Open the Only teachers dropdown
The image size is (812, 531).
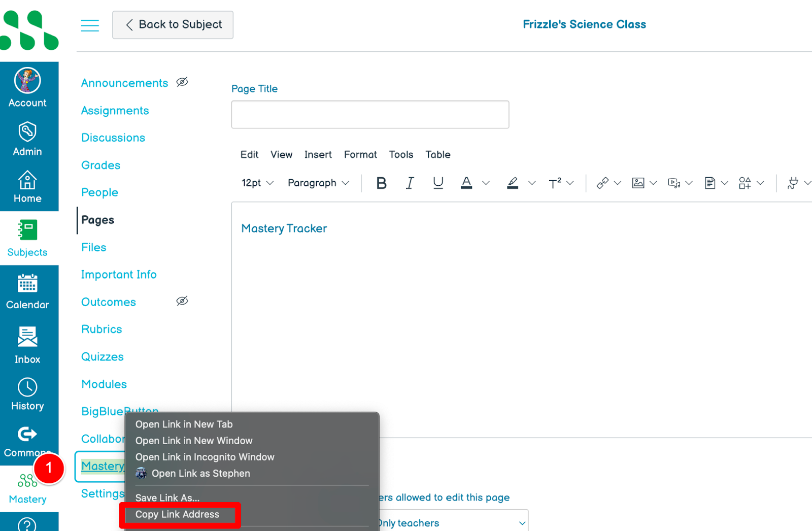click(x=453, y=522)
